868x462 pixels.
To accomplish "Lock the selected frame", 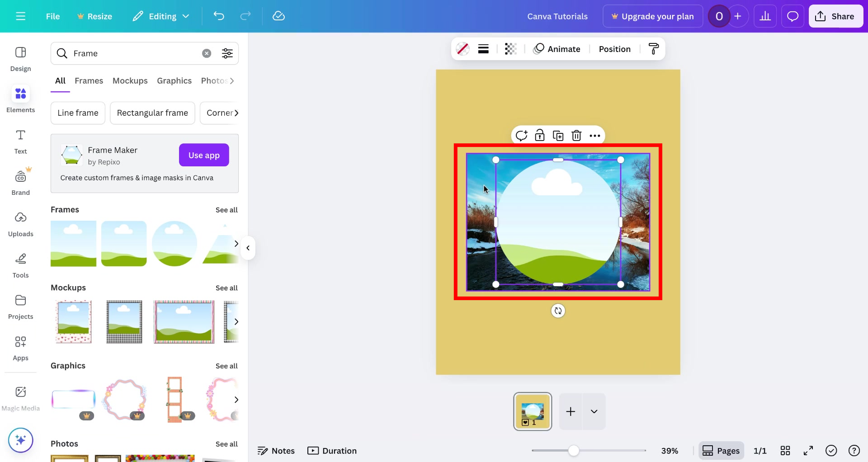I will pyautogui.click(x=540, y=135).
